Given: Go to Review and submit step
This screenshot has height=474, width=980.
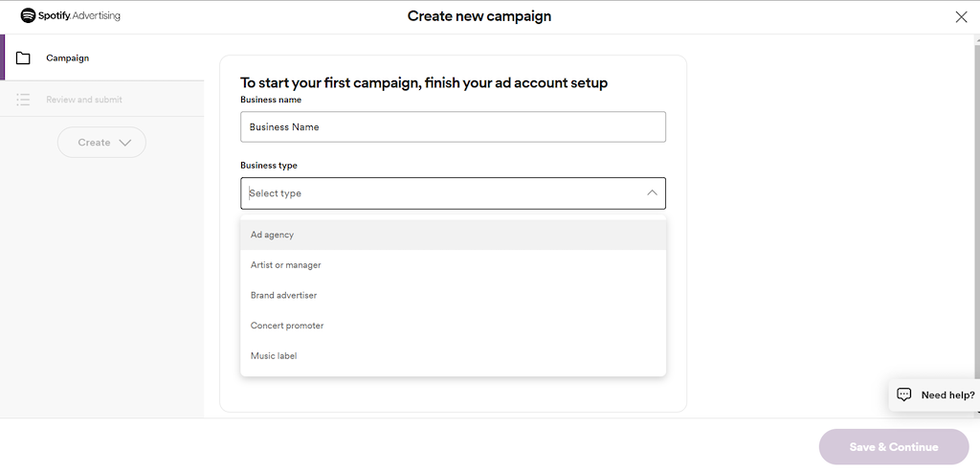Looking at the screenshot, I should (x=101, y=100).
